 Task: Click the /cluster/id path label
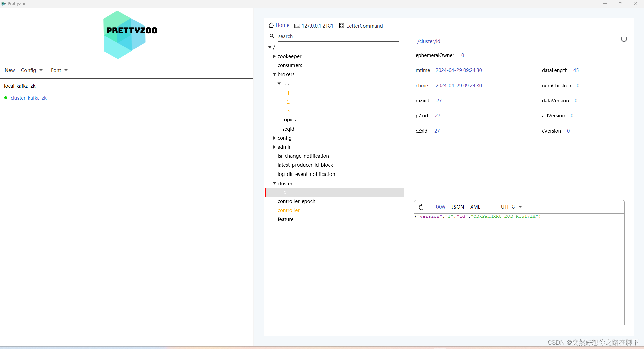click(x=429, y=41)
